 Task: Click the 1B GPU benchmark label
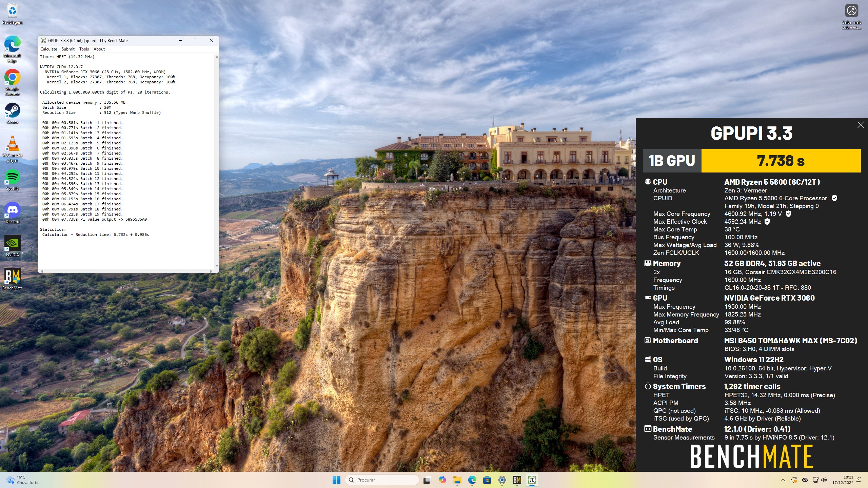pos(672,161)
